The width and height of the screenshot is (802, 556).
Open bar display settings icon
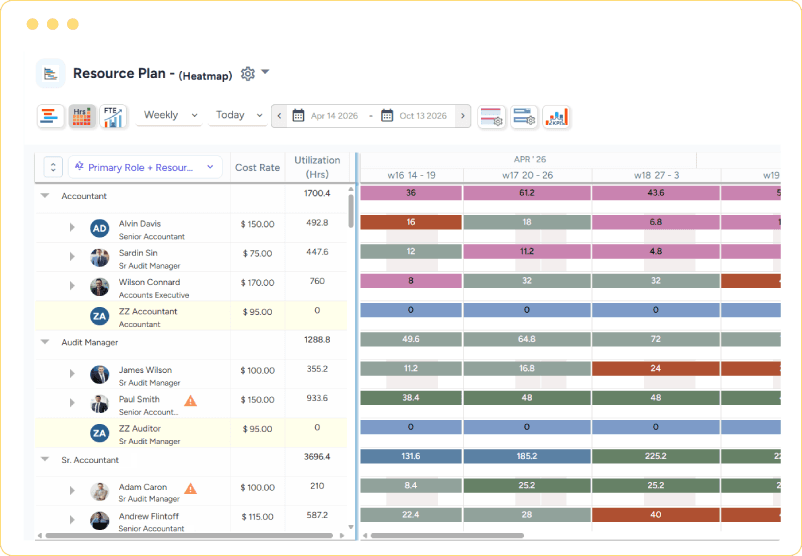coord(524,117)
